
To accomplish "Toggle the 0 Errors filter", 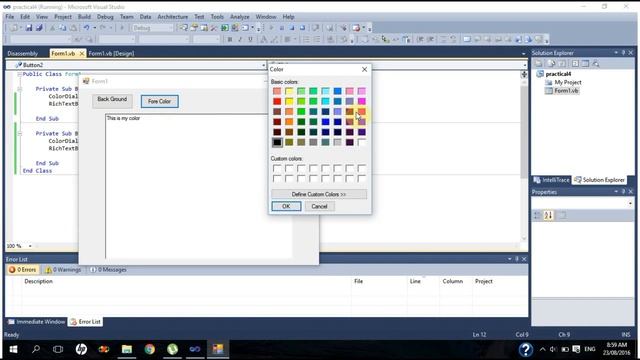I will pos(22,270).
